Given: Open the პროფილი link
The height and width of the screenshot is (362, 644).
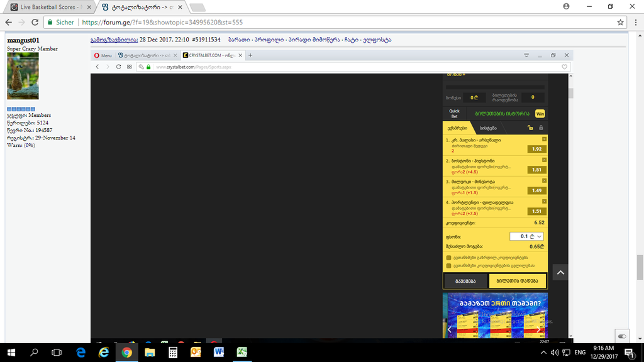Looking at the screenshot, I should click(x=269, y=40).
